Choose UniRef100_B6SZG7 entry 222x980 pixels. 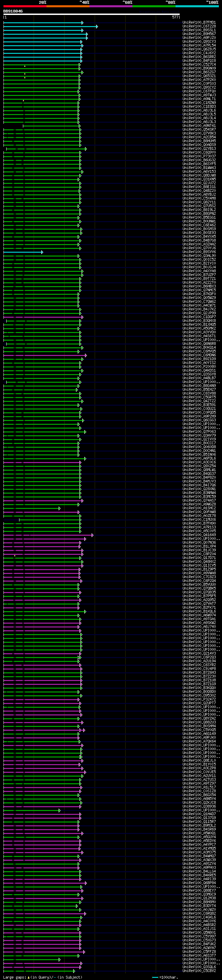(x=199, y=72)
